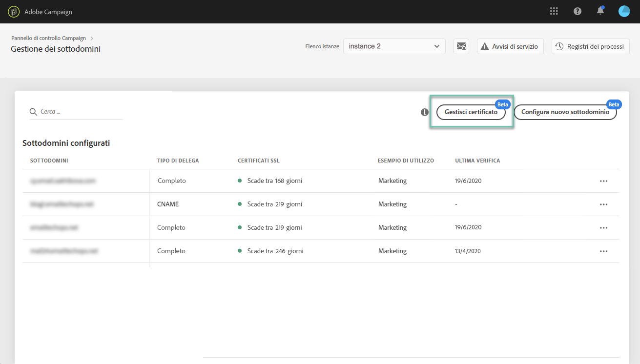Open actions menu for Completo row expiring 219 giorni

(604, 228)
